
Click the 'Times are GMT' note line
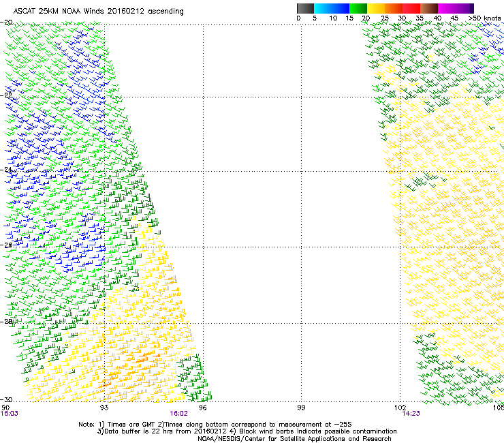pyautogui.click(x=215, y=425)
